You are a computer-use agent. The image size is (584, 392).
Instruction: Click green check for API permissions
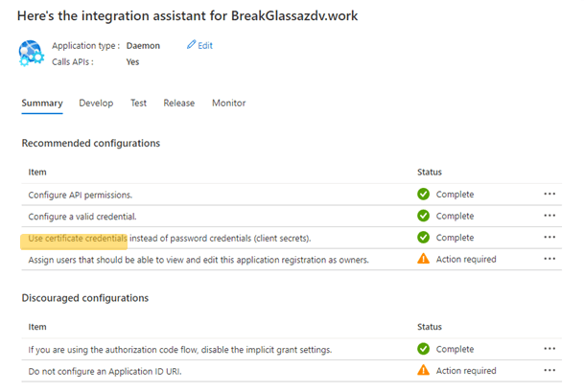tap(423, 194)
